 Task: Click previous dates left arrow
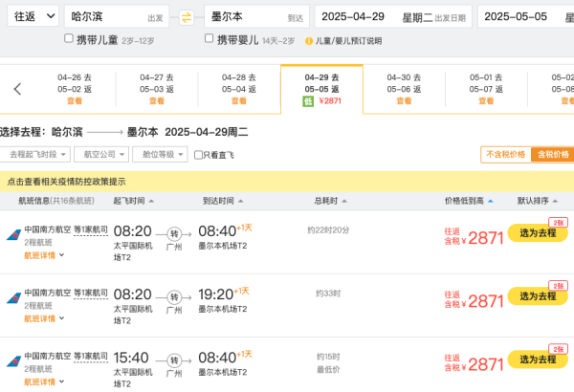coord(17,89)
